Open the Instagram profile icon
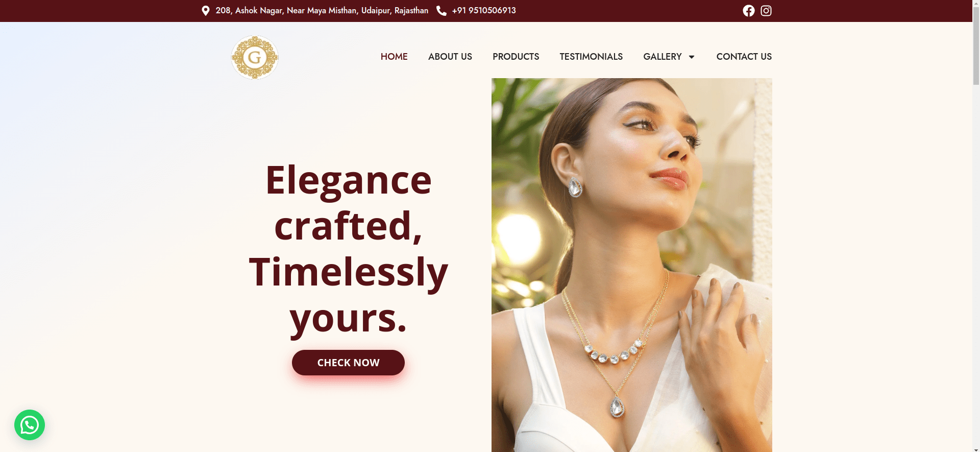Screen dimensions: 980x452 coord(766,11)
